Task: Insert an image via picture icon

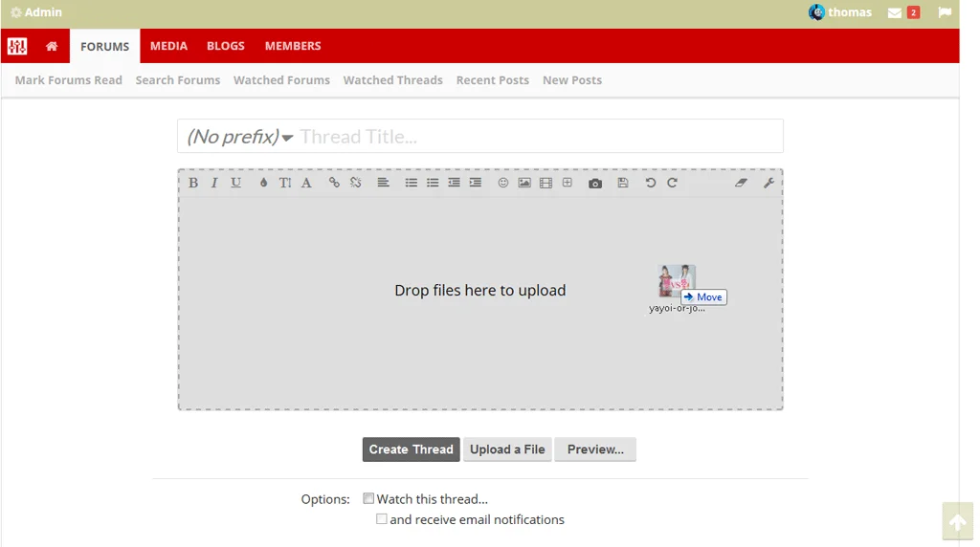Action: coord(524,183)
